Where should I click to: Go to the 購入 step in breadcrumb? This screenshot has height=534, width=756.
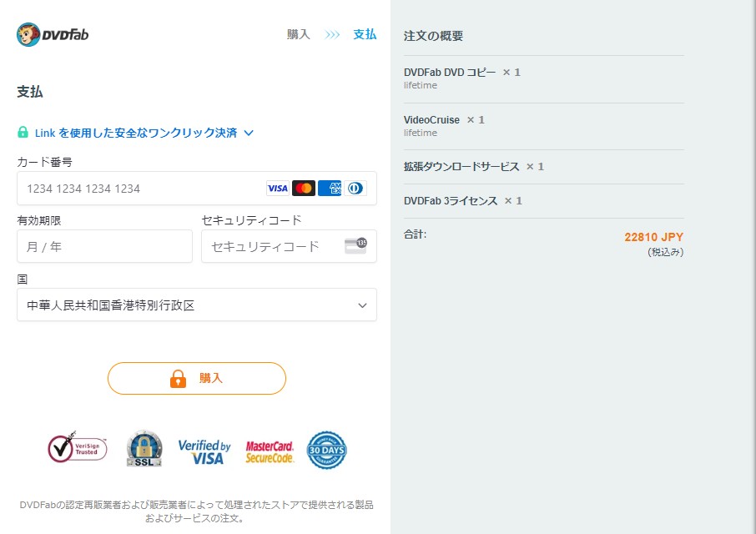click(x=299, y=34)
